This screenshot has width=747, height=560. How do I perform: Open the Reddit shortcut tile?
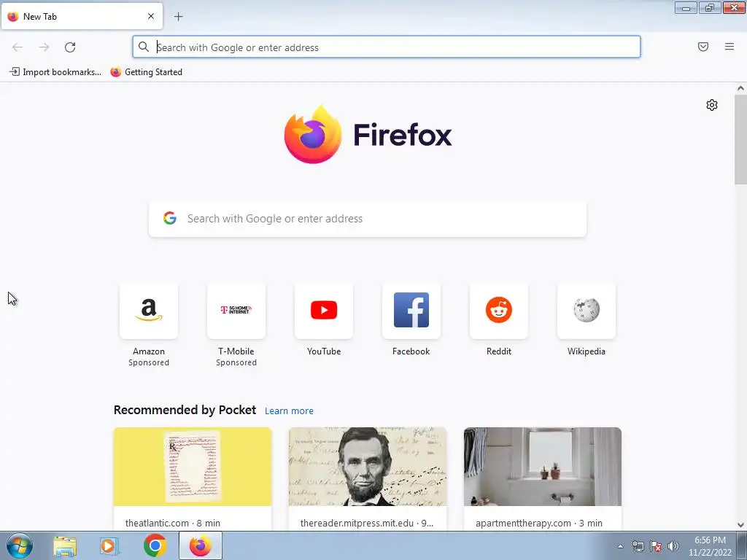(499, 311)
